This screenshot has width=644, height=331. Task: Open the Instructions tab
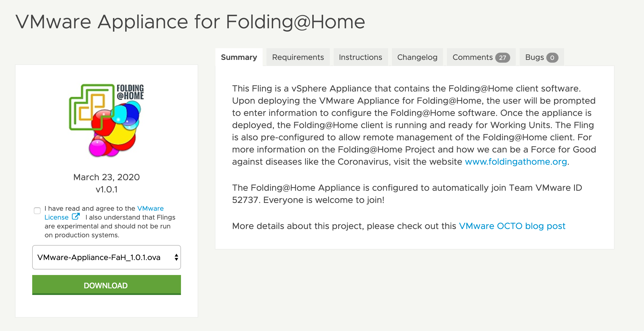click(360, 57)
